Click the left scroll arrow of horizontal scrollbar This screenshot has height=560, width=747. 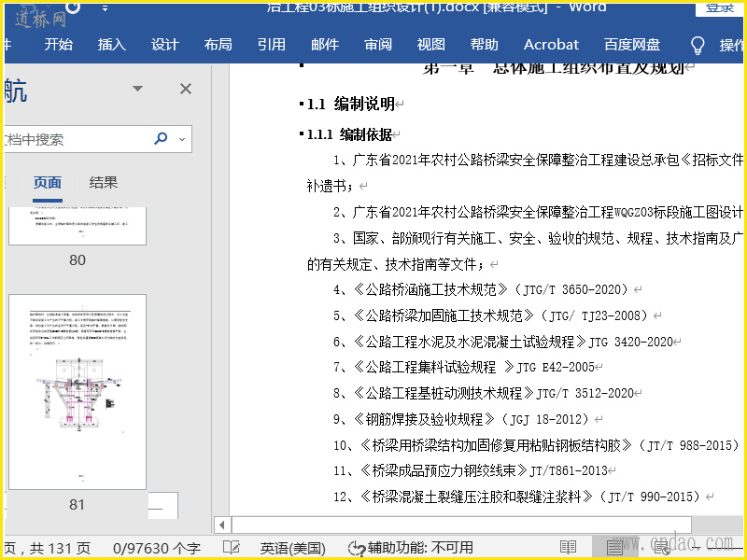(x=222, y=525)
